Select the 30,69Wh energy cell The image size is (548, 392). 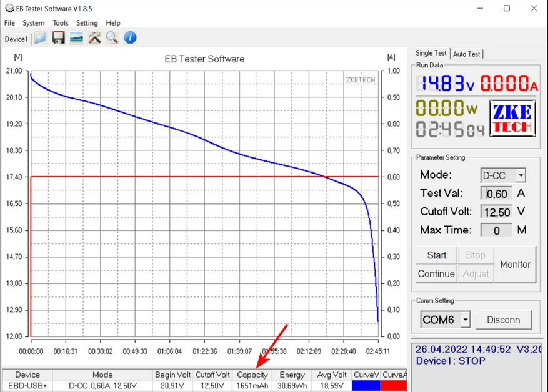click(x=292, y=386)
